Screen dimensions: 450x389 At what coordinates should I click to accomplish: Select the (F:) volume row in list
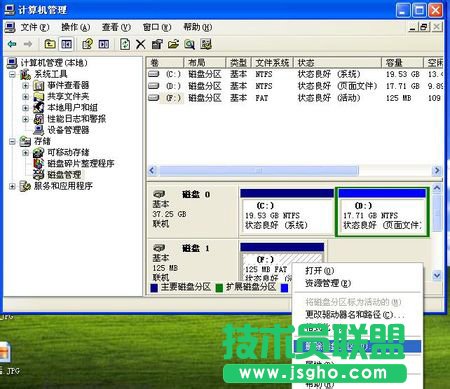click(295, 98)
